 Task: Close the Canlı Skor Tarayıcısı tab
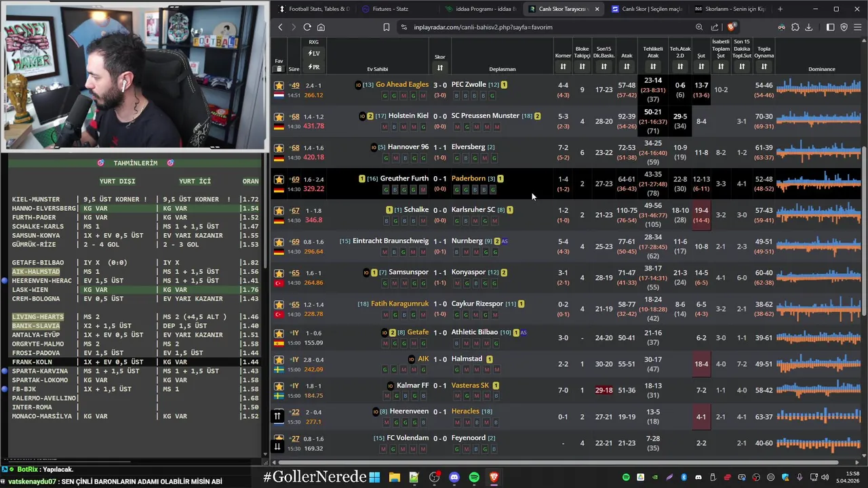pyautogui.click(x=597, y=9)
